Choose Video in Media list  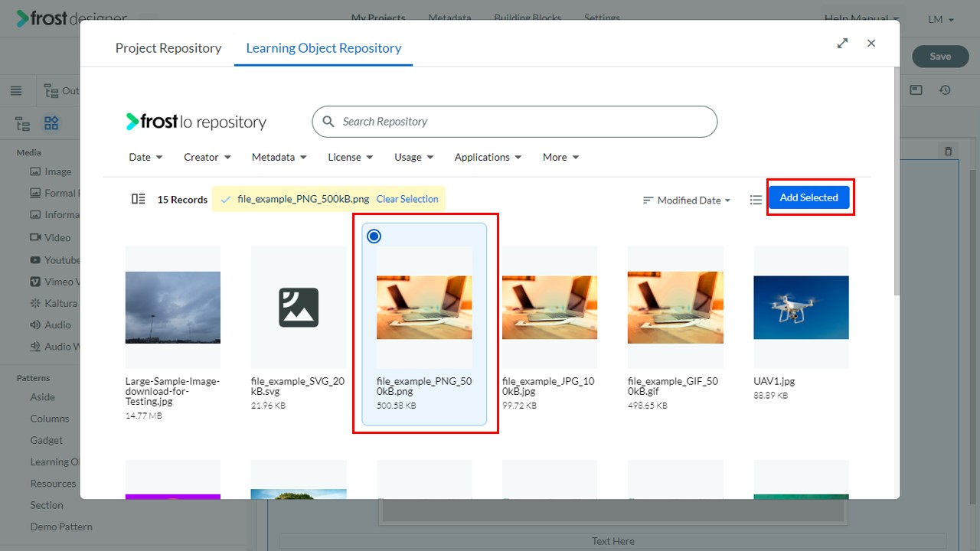50,237
